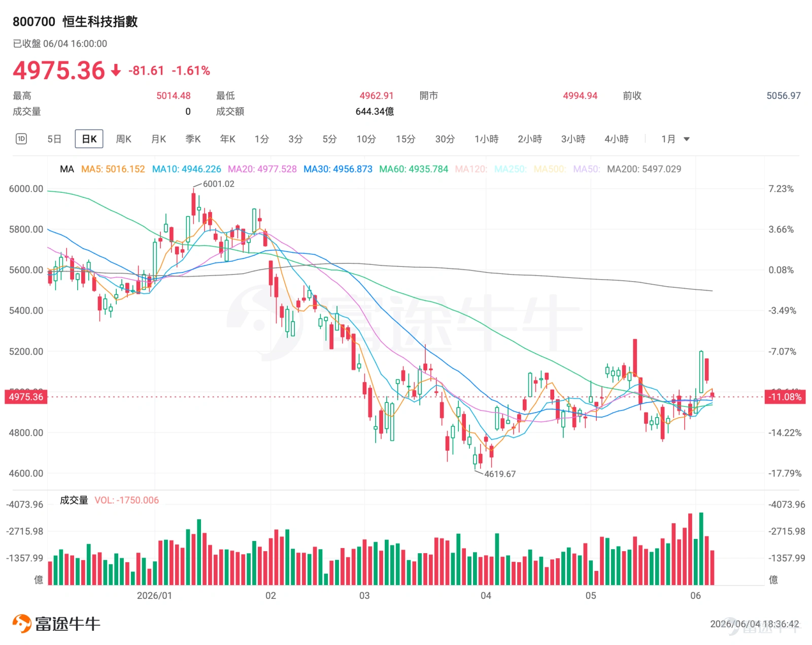Click the 最低 value 4962.91
Screen dimensions: 812x645
pyautogui.click(x=377, y=96)
